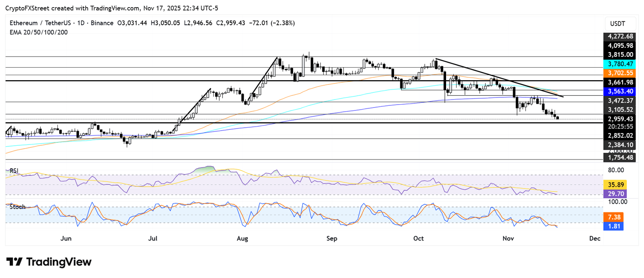Click the purple RSI value tag 29.70
This screenshot has height=278, width=644.
coord(614,193)
